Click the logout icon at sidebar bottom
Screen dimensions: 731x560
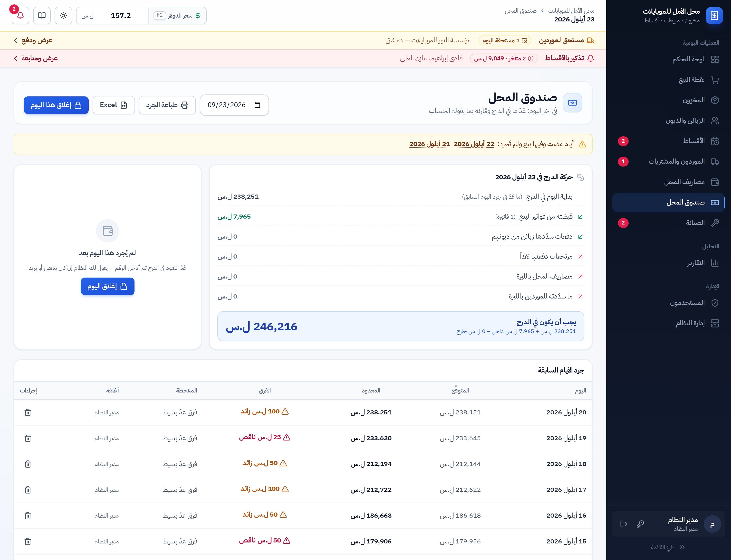[624, 524]
